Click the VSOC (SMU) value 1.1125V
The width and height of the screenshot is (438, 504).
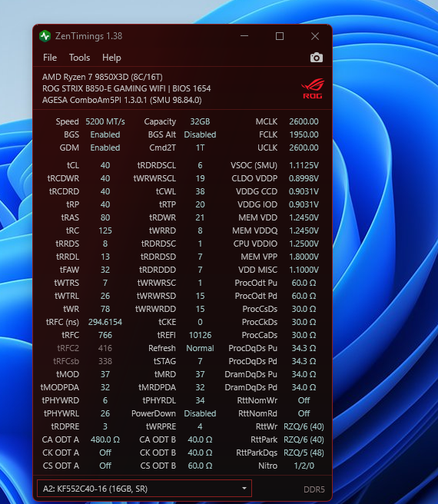(304, 165)
